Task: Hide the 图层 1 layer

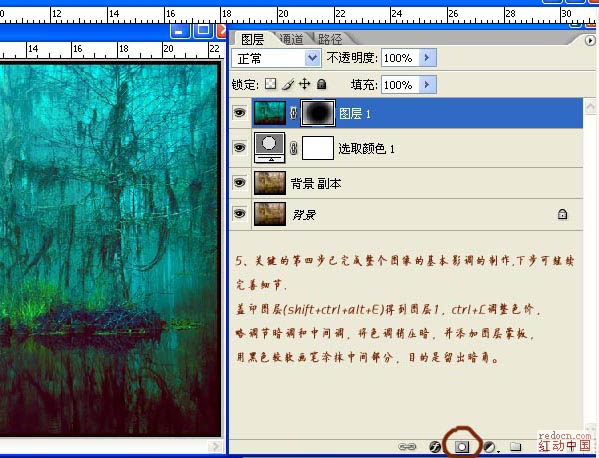Action: pyautogui.click(x=240, y=113)
